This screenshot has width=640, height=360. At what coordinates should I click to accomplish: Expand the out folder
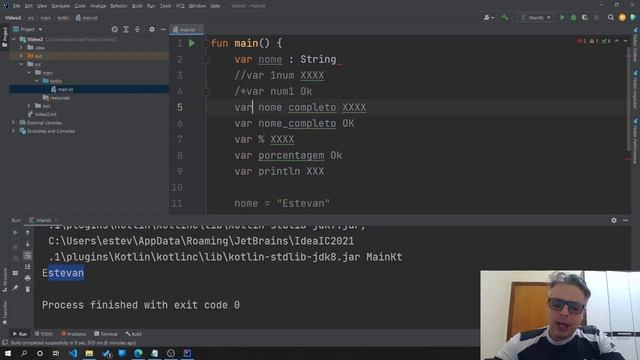point(22,56)
